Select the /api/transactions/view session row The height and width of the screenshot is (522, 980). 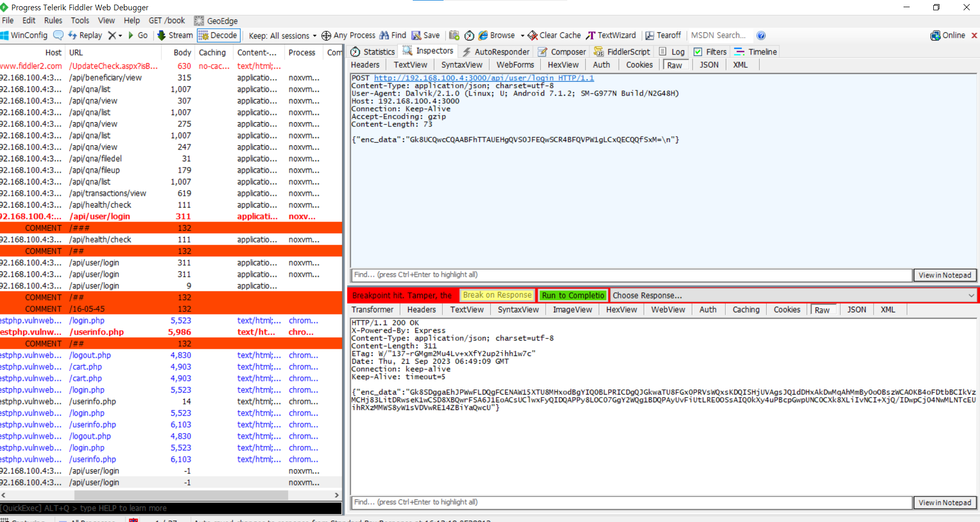tap(171, 193)
